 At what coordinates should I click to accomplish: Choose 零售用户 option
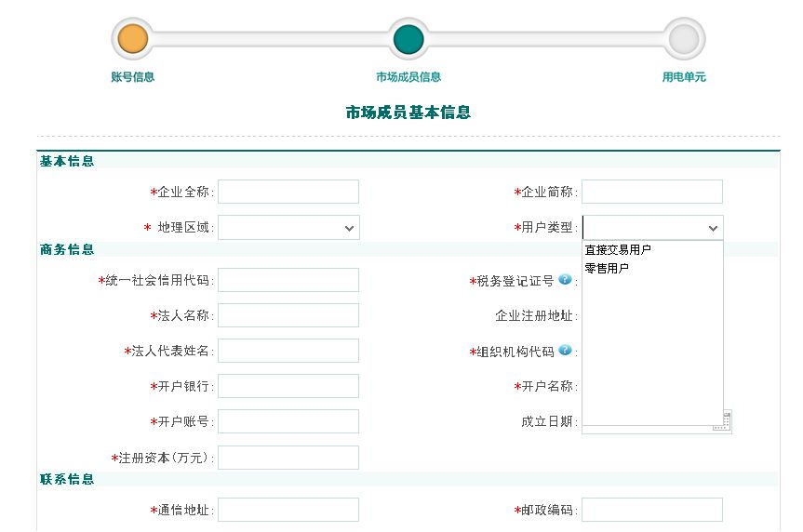point(607,269)
